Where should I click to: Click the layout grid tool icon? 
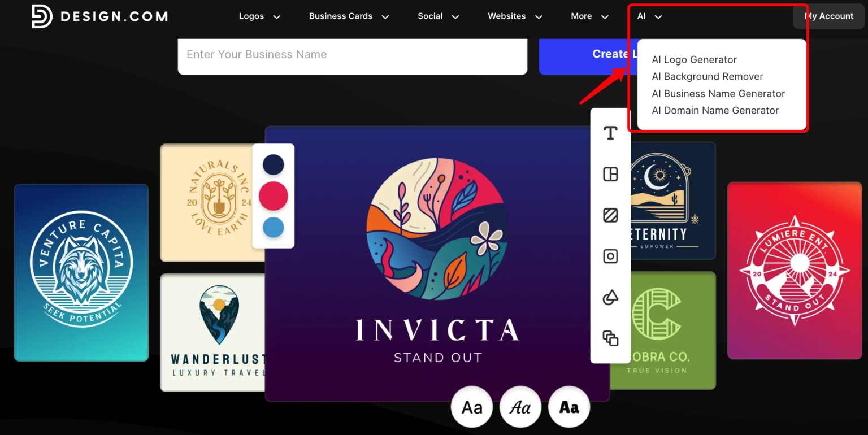610,175
